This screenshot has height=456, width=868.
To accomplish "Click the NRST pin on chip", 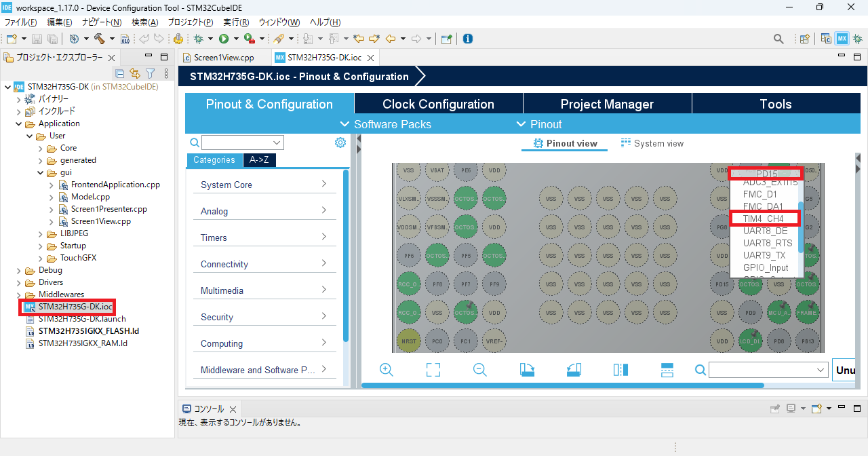I will click(x=408, y=341).
